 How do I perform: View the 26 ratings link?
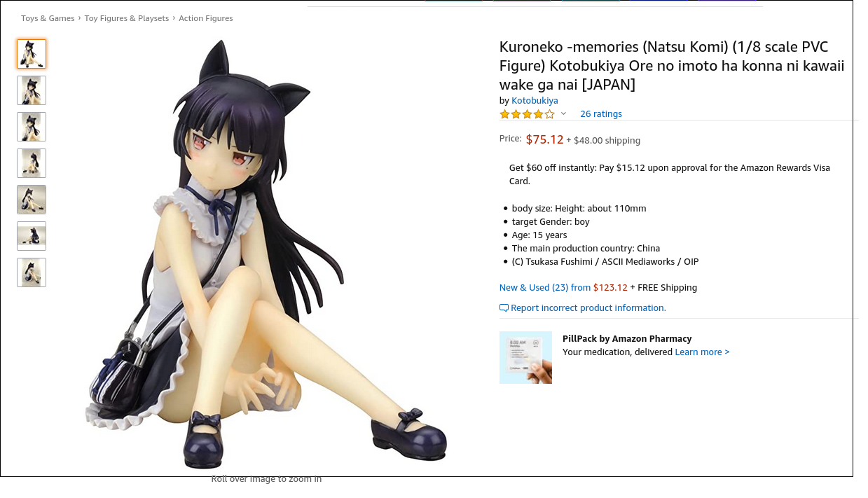(x=601, y=114)
